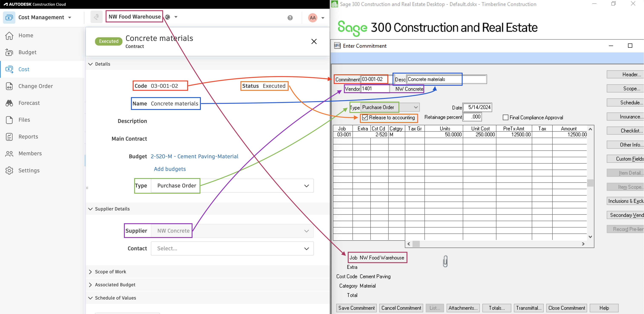Screen dimensions: 644x314
Task: Select the Cost sidebar icon
Action: click(x=9, y=69)
